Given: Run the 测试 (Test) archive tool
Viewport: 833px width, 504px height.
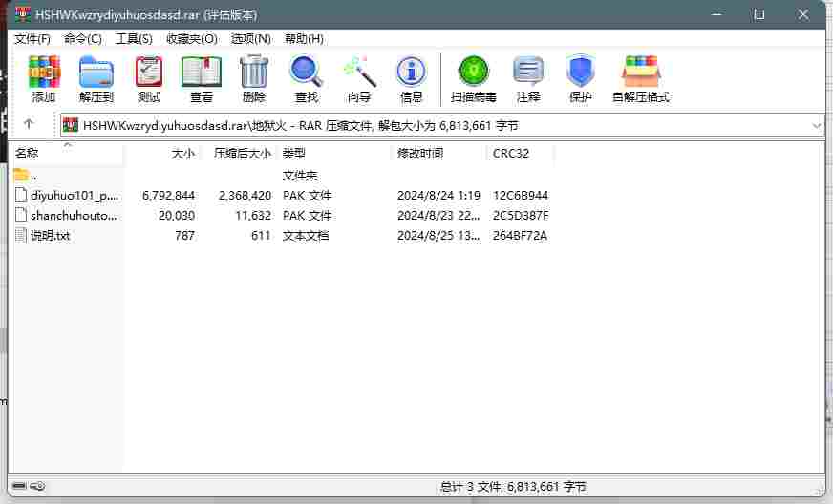Looking at the screenshot, I should pyautogui.click(x=149, y=72).
